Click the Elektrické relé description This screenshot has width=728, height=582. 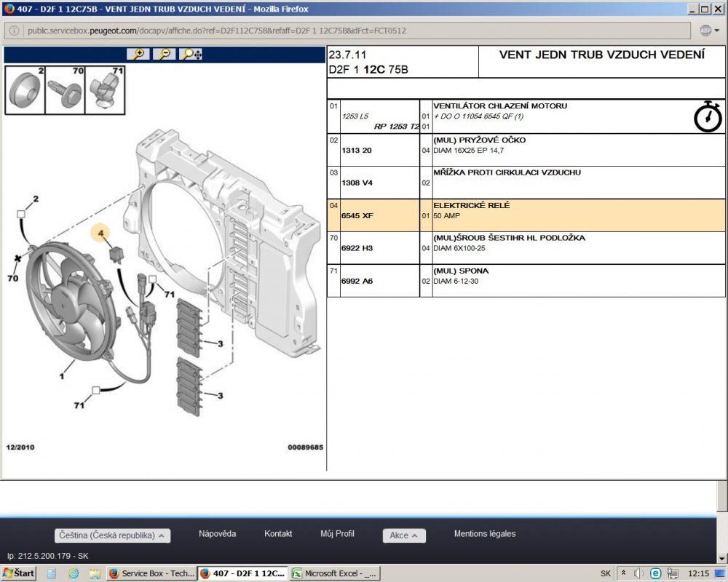471,205
